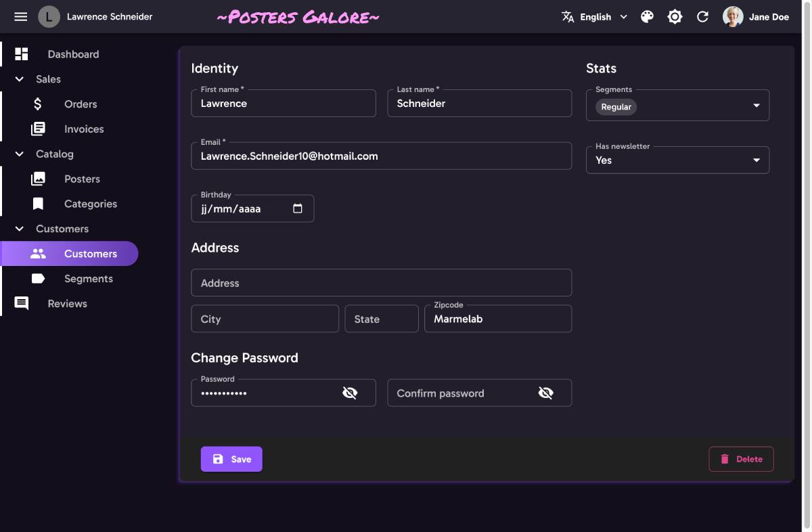Collapse the Catalog menu section
The height and width of the screenshot is (532, 812).
click(x=20, y=154)
